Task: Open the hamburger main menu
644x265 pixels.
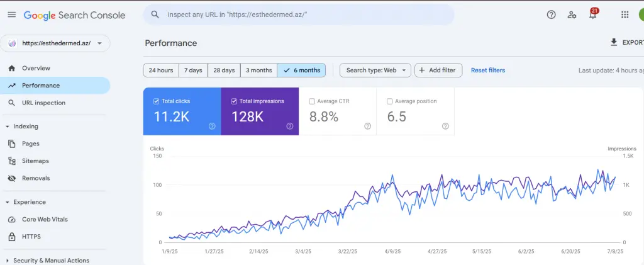Action: 11,14
